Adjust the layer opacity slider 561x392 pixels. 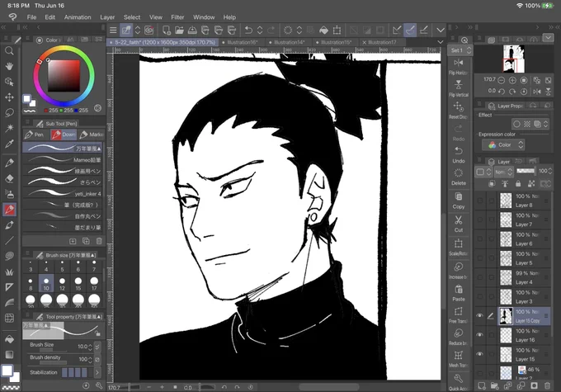pos(526,171)
